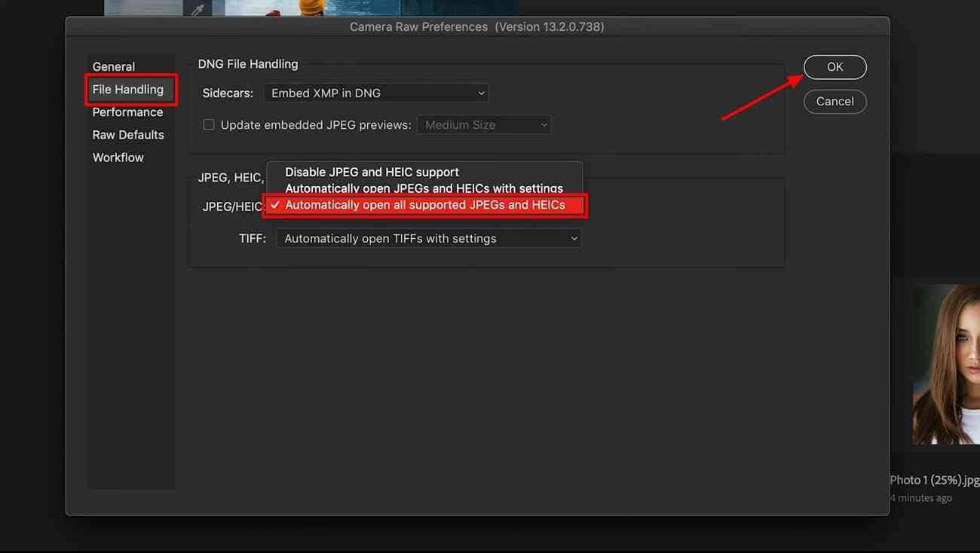Open the Sidecars dropdown

click(376, 93)
